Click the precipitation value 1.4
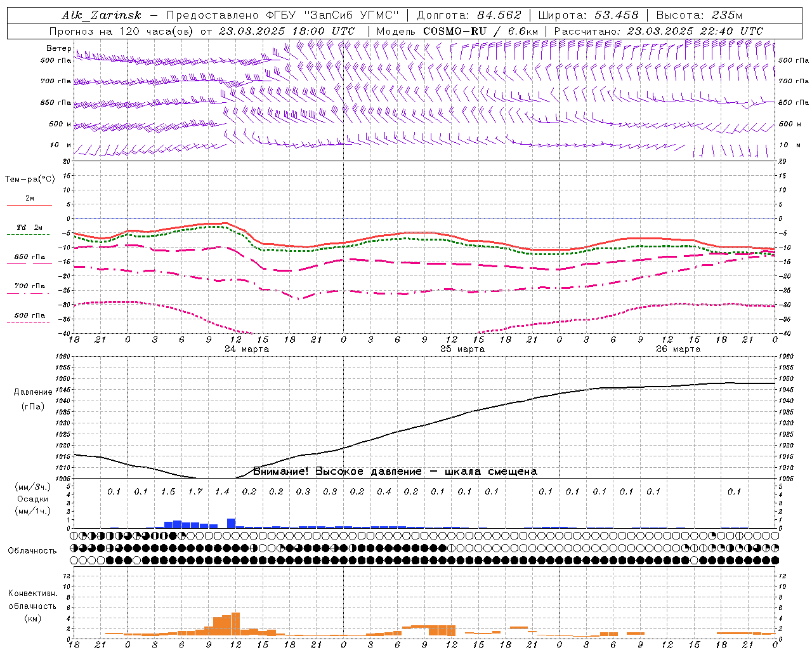Image resolution: width=812 pixels, height=650 pixels. point(222,492)
